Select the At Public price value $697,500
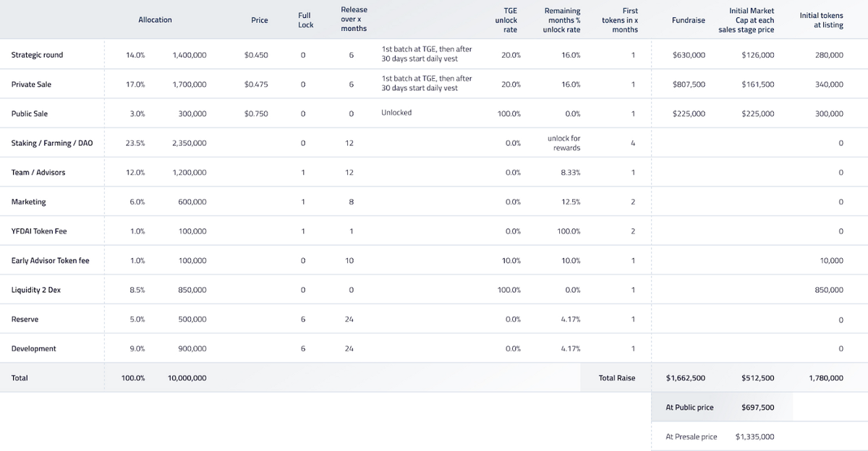This screenshot has width=868, height=451. point(757,408)
